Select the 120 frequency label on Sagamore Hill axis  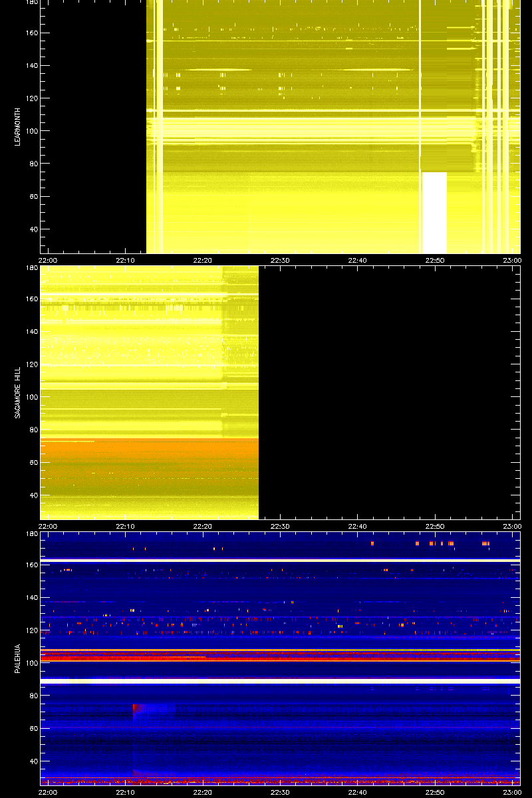(x=31, y=364)
